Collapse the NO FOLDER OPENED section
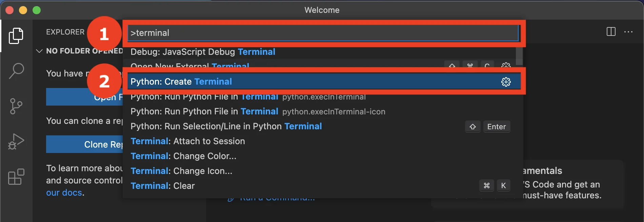The image size is (644, 222). coord(39,51)
